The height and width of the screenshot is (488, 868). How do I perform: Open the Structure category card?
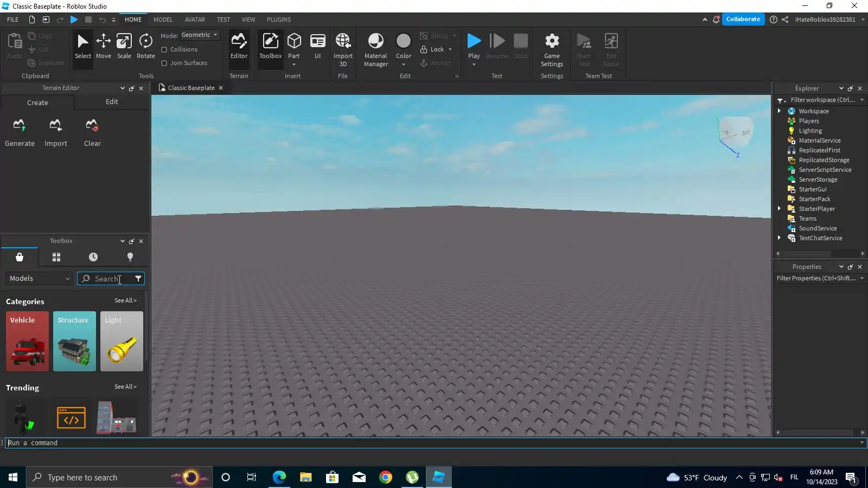pos(74,341)
